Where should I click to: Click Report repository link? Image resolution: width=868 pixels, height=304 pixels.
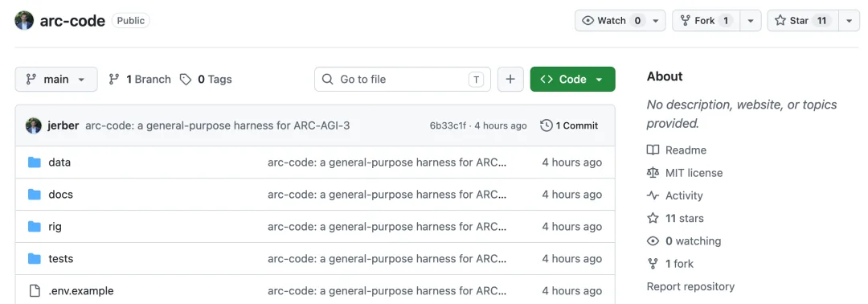691,286
